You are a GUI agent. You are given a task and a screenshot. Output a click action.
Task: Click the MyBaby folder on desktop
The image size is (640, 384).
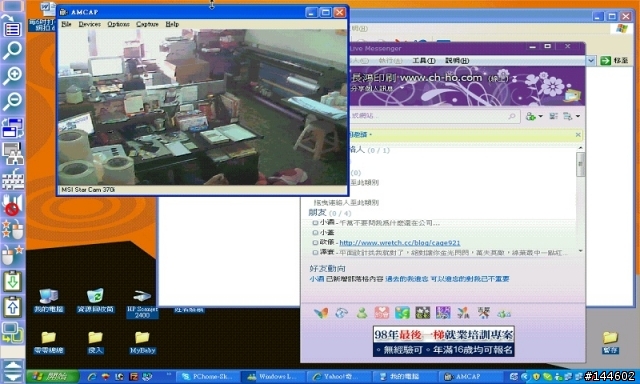pyautogui.click(x=142, y=342)
